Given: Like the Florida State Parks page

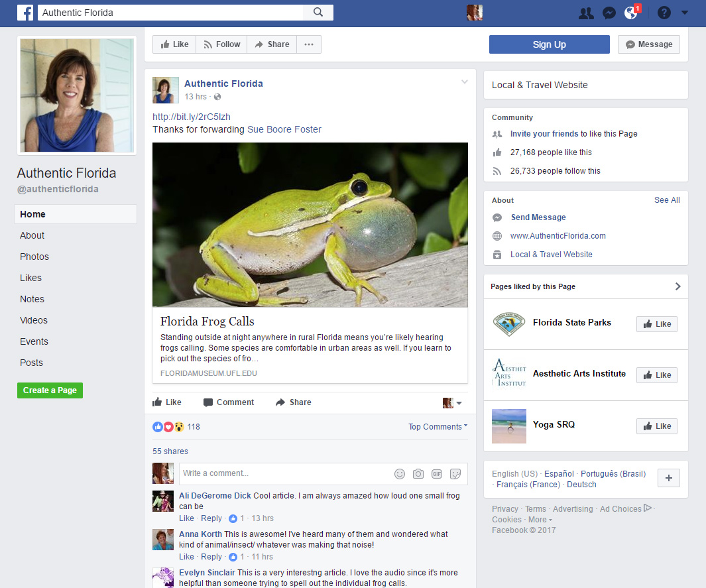Looking at the screenshot, I should pyautogui.click(x=657, y=324).
